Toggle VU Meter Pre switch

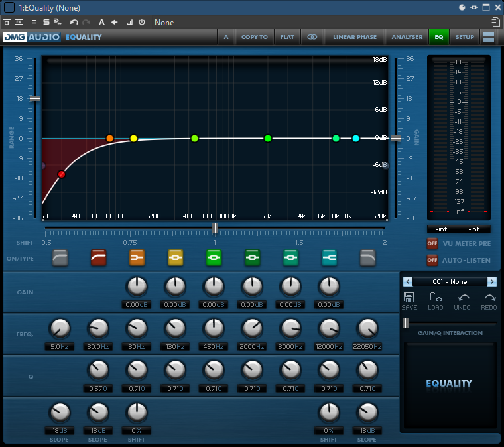click(x=432, y=243)
